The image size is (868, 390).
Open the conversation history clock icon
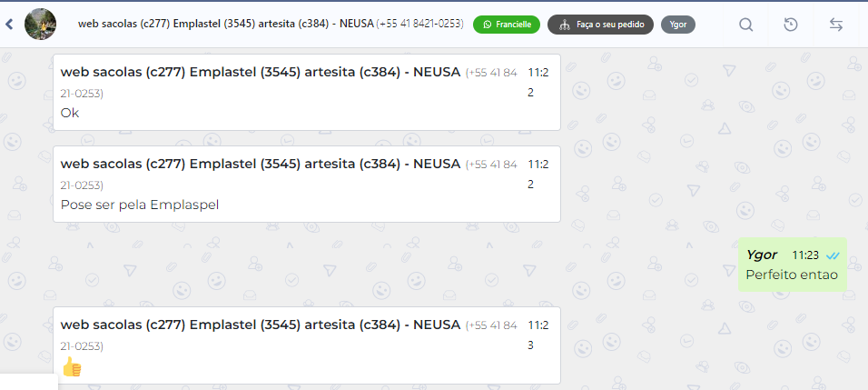pos(791,25)
